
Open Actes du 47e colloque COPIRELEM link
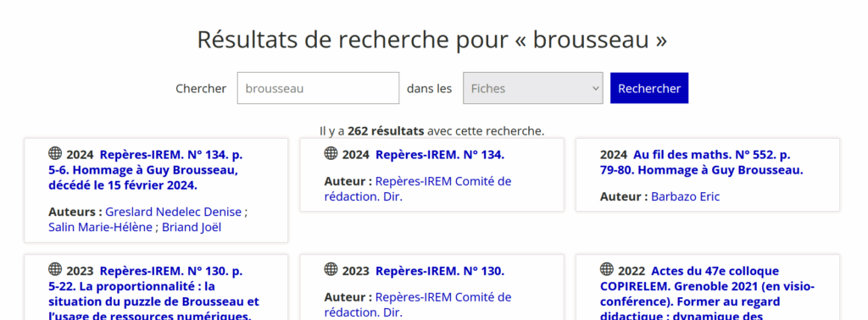[708, 294]
